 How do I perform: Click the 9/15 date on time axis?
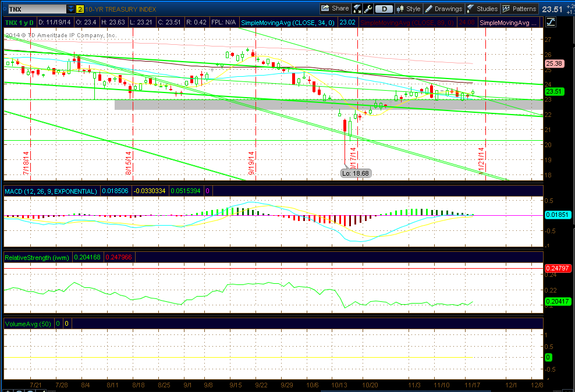236,385
